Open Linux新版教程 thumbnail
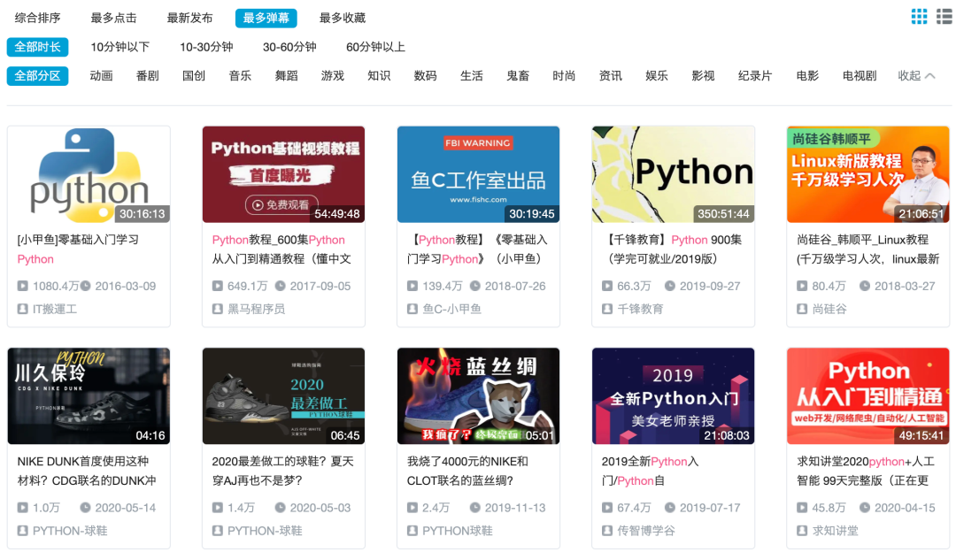Image resolution: width=956 pixels, height=560 pixels. tap(868, 174)
